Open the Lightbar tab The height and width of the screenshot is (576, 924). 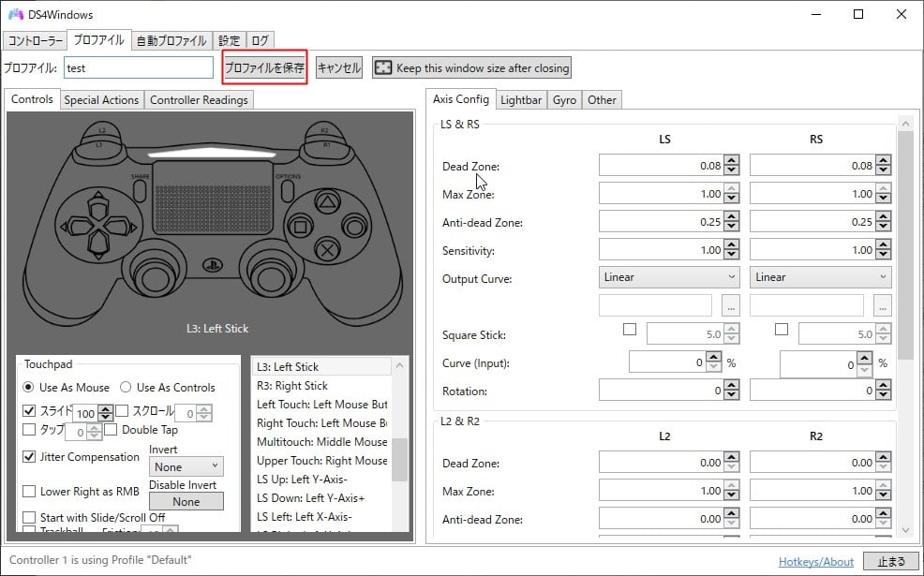tap(521, 99)
